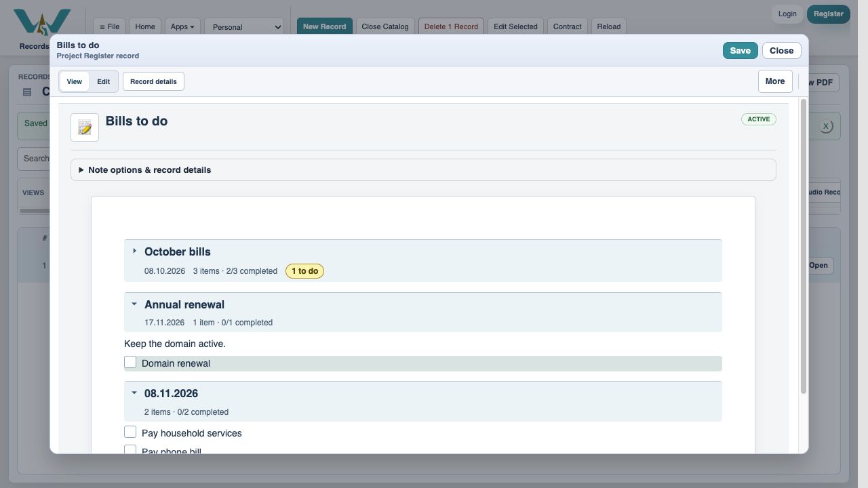This screenshot has height=488, width=868.
Task: Click the notepad pencil record icon
Action: point(85,127)
